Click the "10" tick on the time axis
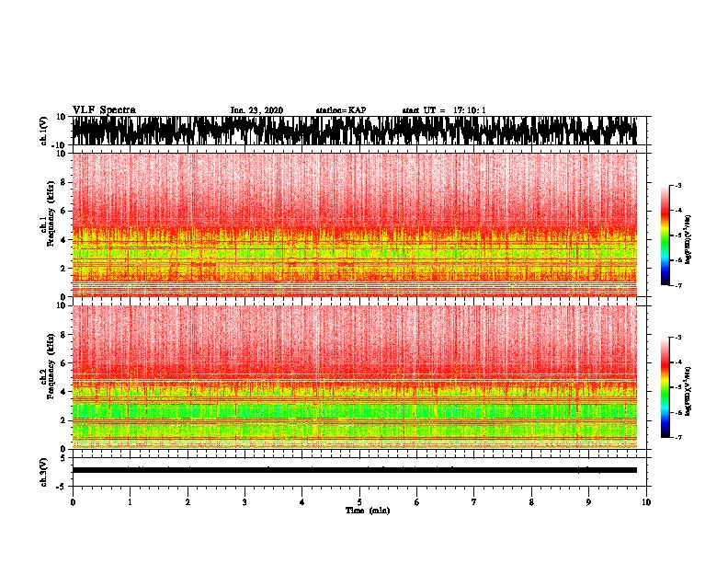Screen dimensions: 728x563 tap(646, 502)
